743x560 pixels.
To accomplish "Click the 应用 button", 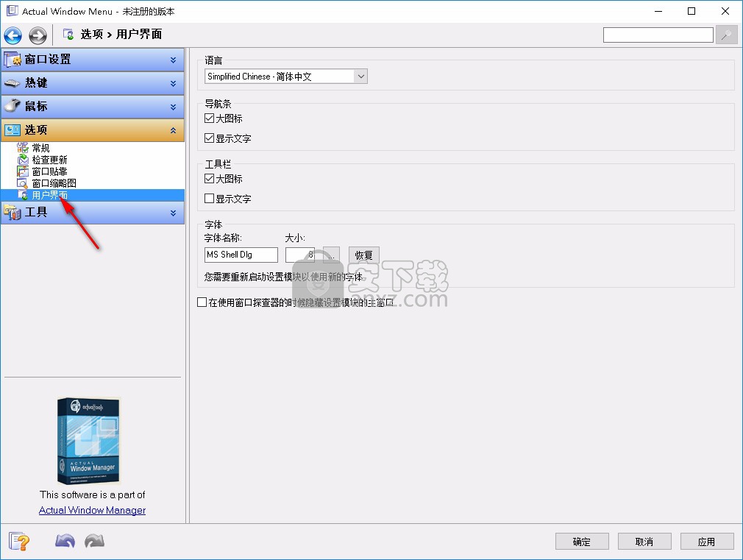I will [x=707, y=542].
